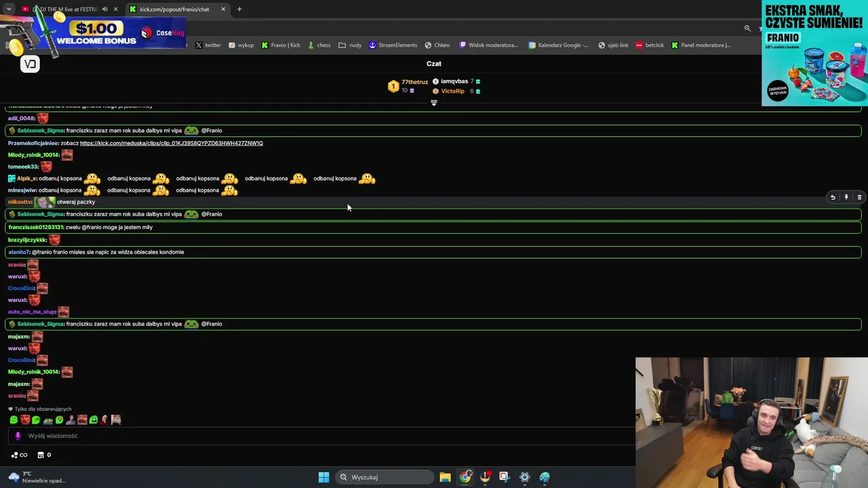Click leaderboard user VictoRip
This screenshot has width=868, height=488.
452,91
